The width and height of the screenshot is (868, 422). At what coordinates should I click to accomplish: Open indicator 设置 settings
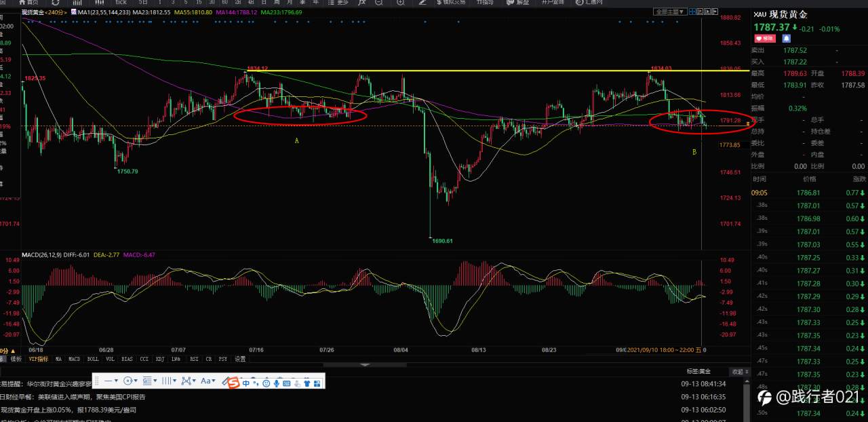pyautogui.click(x=240, y=359)
